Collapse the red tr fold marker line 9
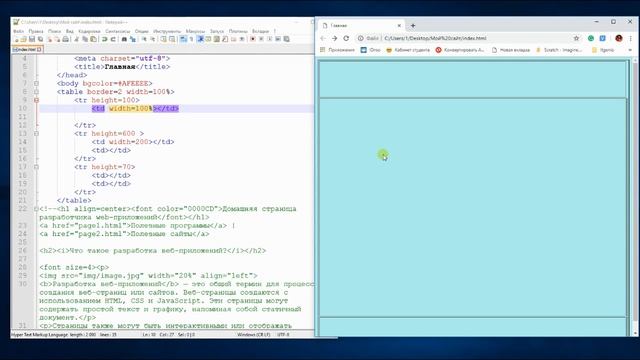 36,100
